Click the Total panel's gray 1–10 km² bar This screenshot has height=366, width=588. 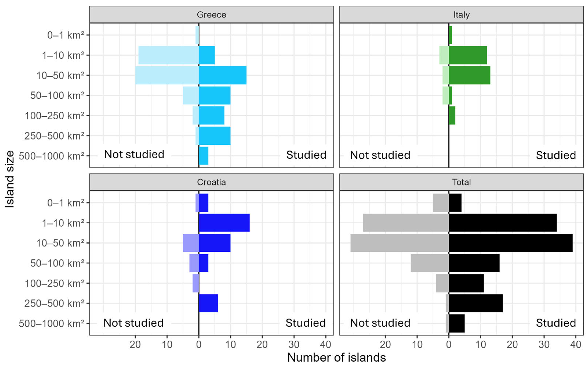click(406, 223)
